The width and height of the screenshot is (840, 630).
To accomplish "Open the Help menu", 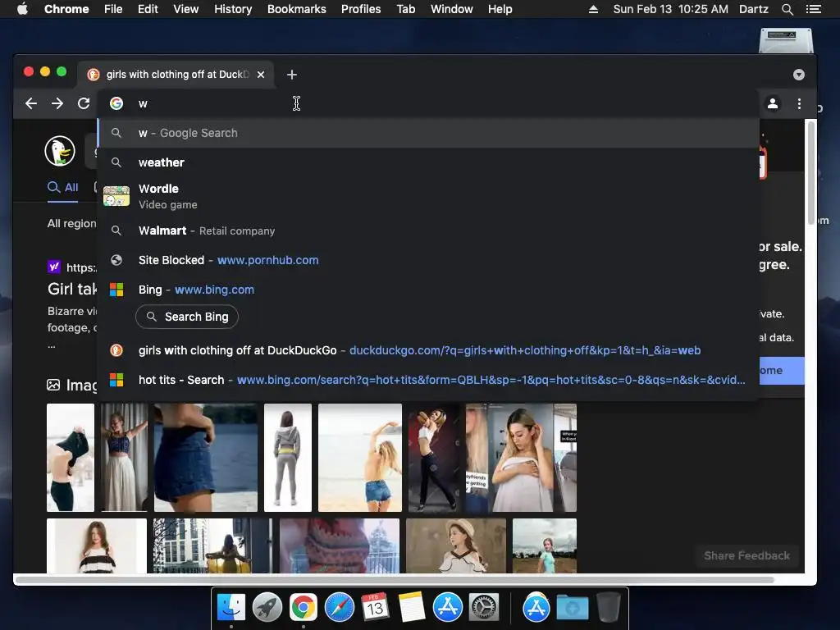I will coord(500,9).
